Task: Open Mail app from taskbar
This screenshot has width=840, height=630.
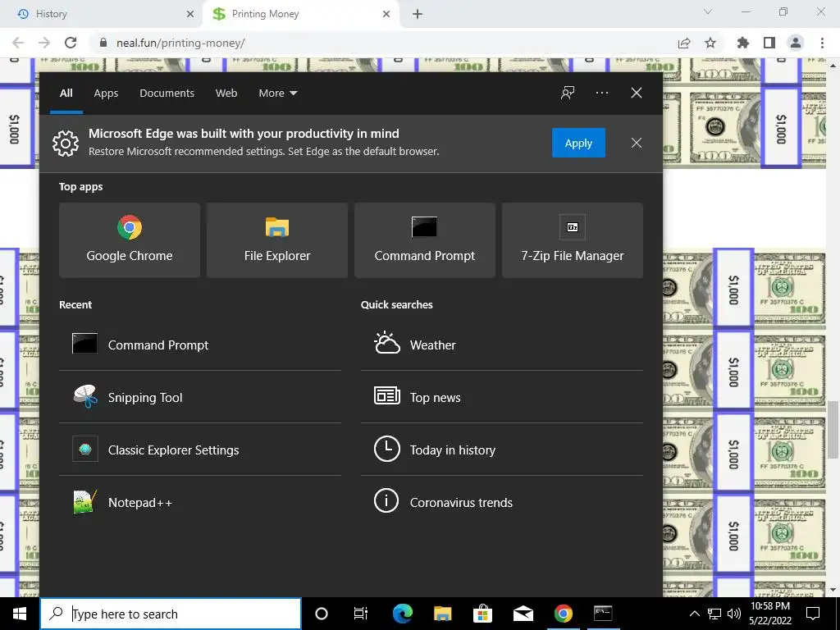Action: 523,614
